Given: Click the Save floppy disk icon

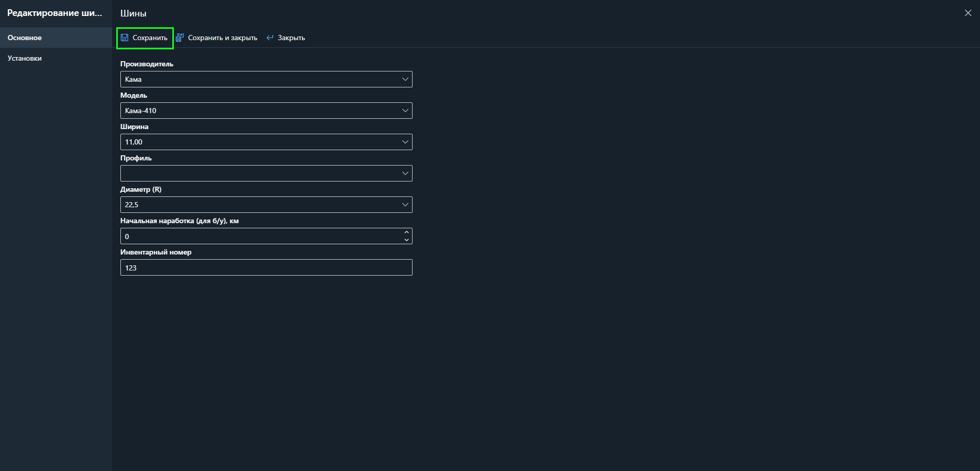Looking at the screenshot, I should 124,38.
